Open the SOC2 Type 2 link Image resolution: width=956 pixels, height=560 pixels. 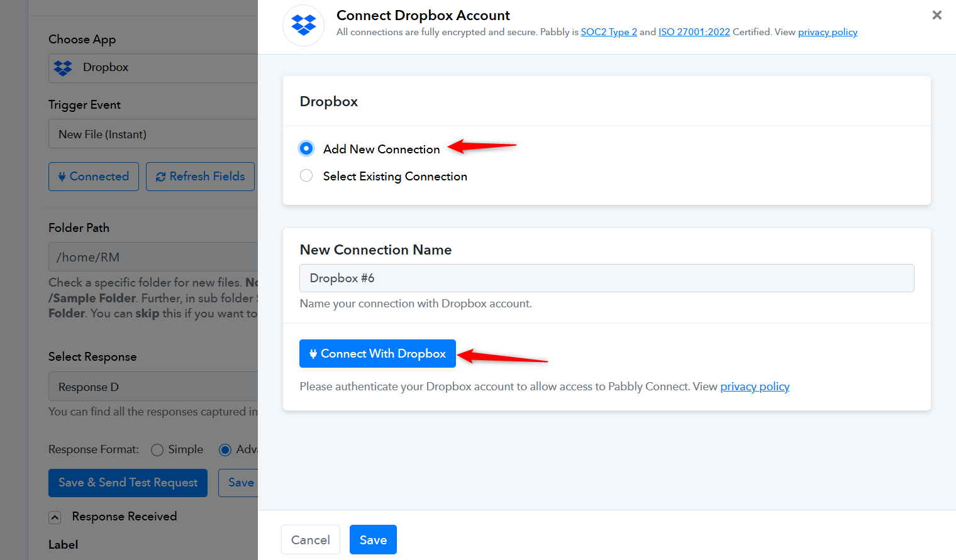click(608, 32)
